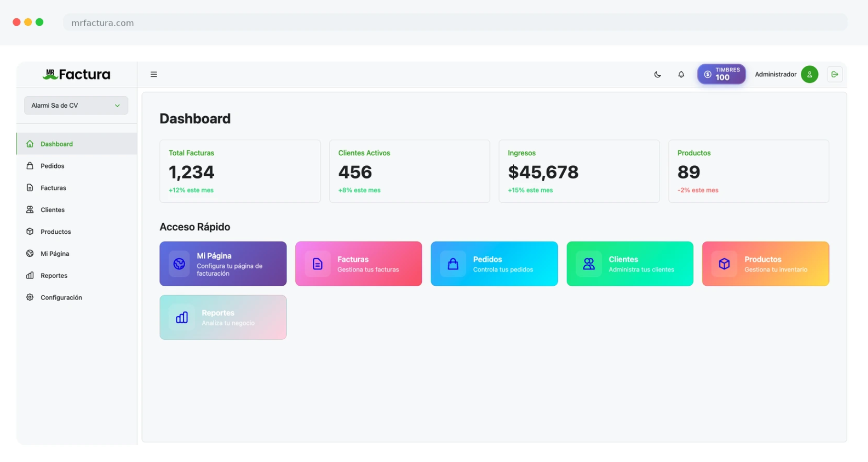This screenshot has width=868, height=462.
Task: Click the Configuración gear icon
Action: click(30, 297)
